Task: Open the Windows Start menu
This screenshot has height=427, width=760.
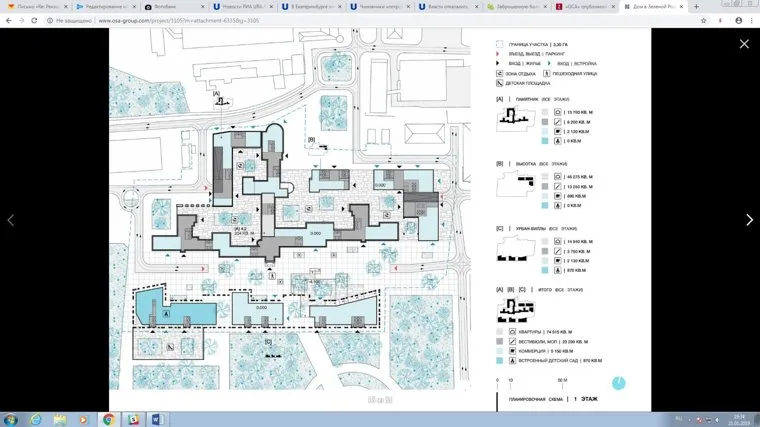Action: [x=12, y=418]
